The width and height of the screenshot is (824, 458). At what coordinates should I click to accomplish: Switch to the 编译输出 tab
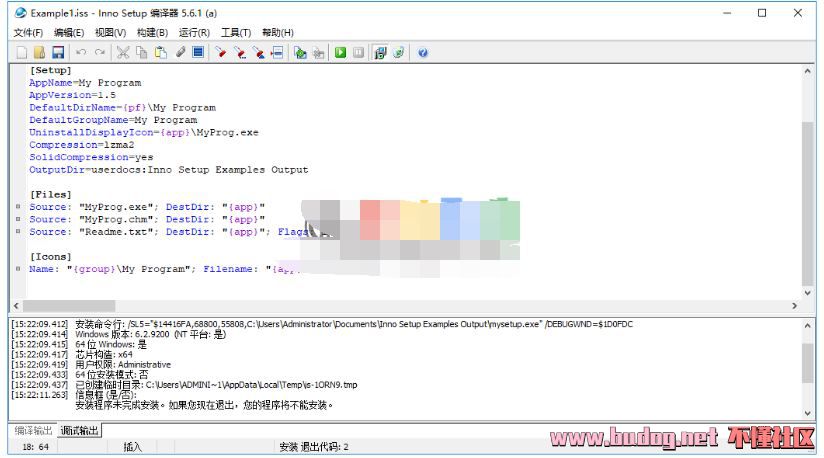click(33, 431)
